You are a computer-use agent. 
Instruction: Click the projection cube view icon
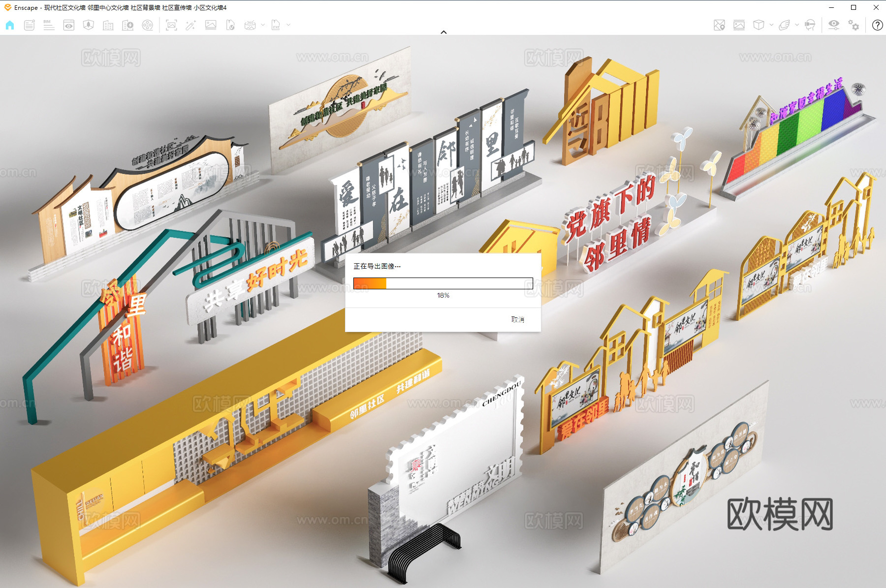759,25
